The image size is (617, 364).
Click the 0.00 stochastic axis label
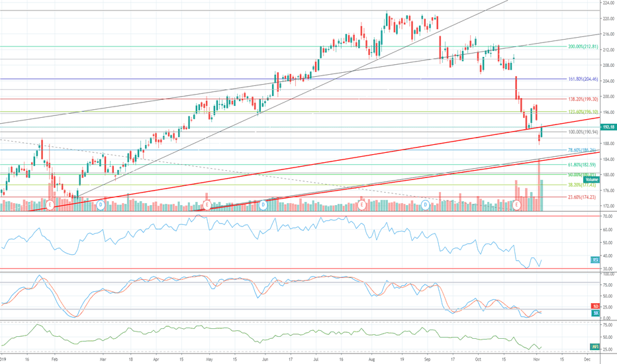tap(606, 318)
